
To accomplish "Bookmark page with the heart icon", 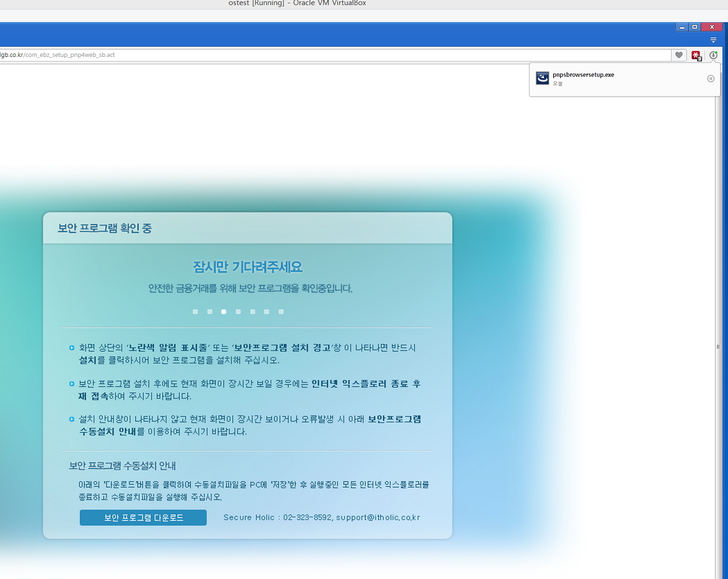I will point(679,55).
